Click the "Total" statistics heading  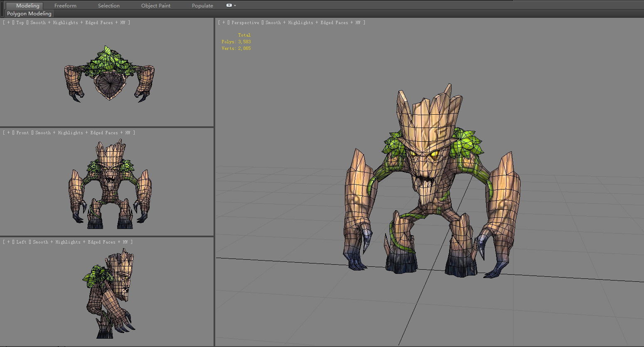click(x=244, y=35)
